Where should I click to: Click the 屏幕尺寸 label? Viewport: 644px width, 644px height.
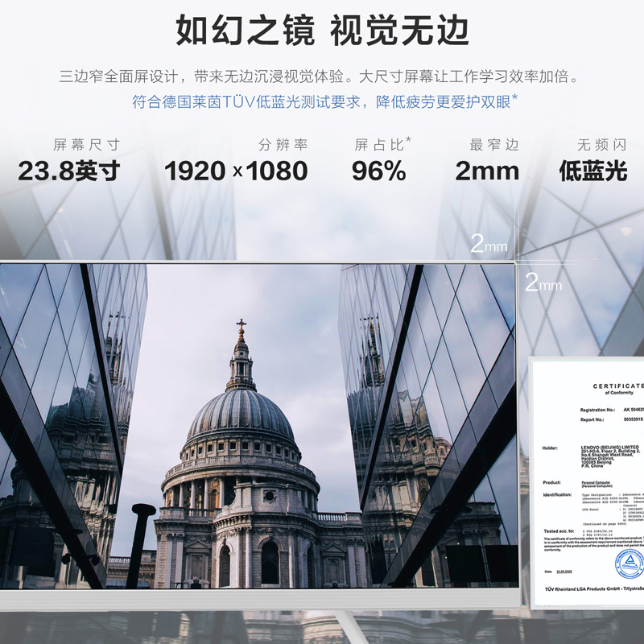click(86, 145)
